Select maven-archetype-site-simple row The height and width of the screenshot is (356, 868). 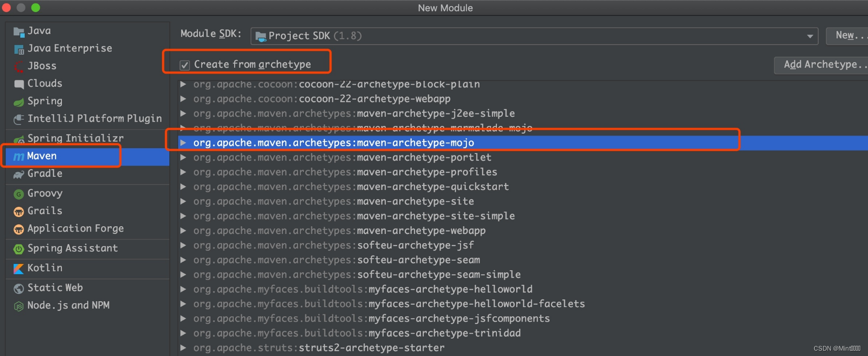523,216
